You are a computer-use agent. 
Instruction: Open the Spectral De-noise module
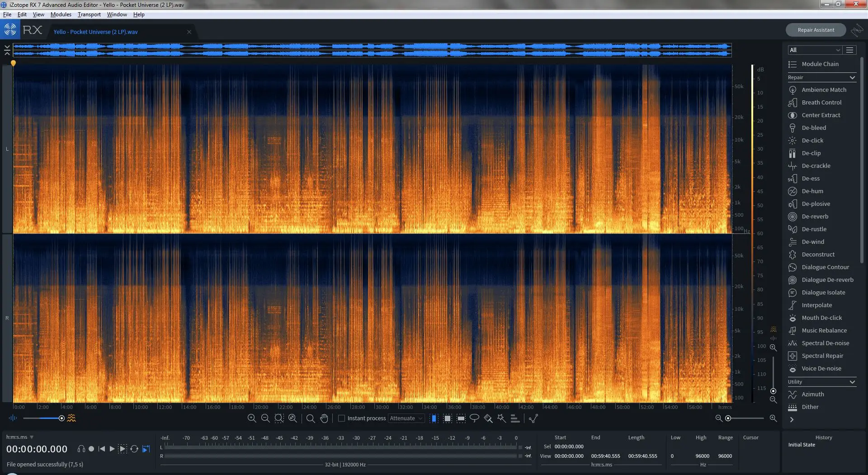coord(822,343)
